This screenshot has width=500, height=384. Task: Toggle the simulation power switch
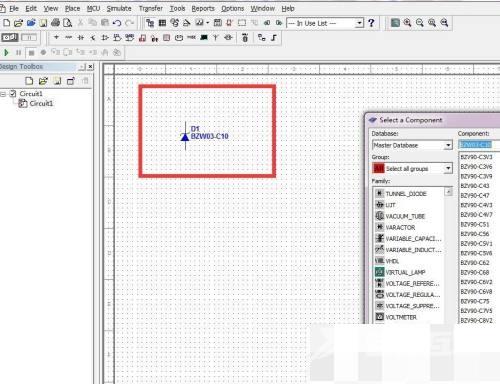tap(10, 37)
